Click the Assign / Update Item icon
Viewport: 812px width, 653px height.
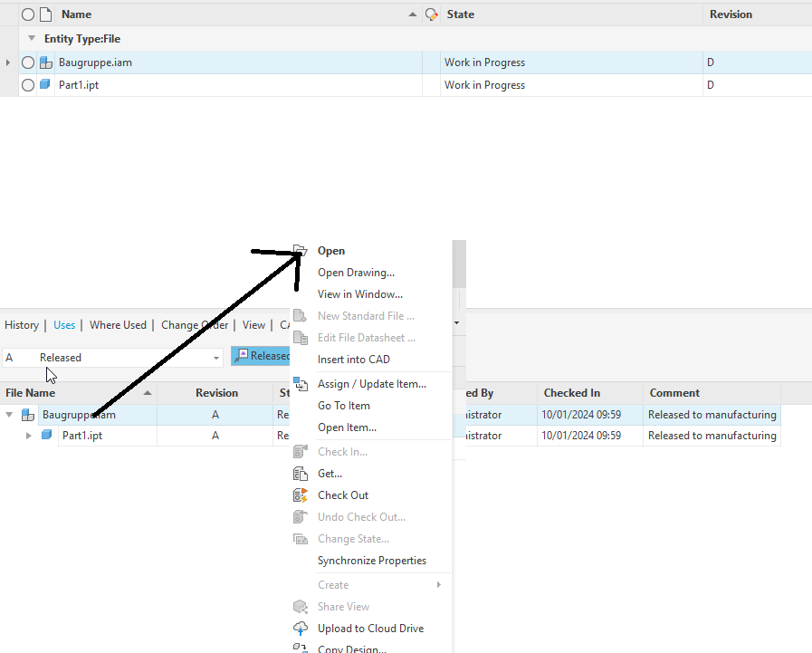click(302, 383)
